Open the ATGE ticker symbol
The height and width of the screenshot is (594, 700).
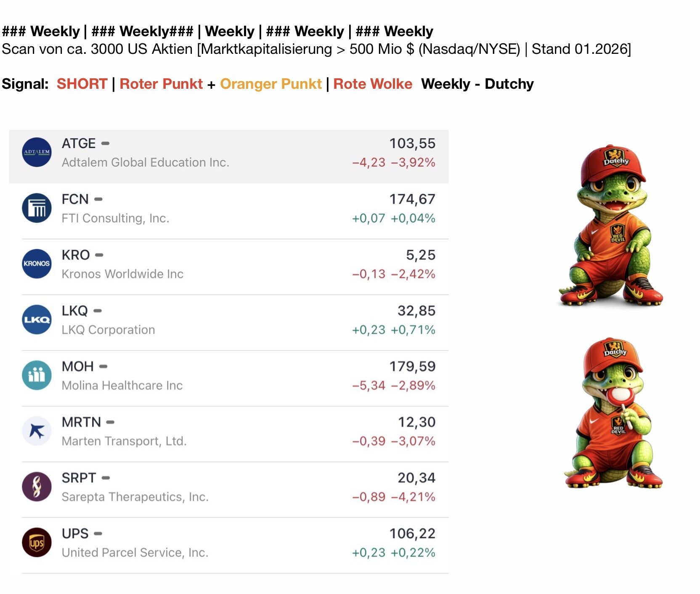click(79, 143)
